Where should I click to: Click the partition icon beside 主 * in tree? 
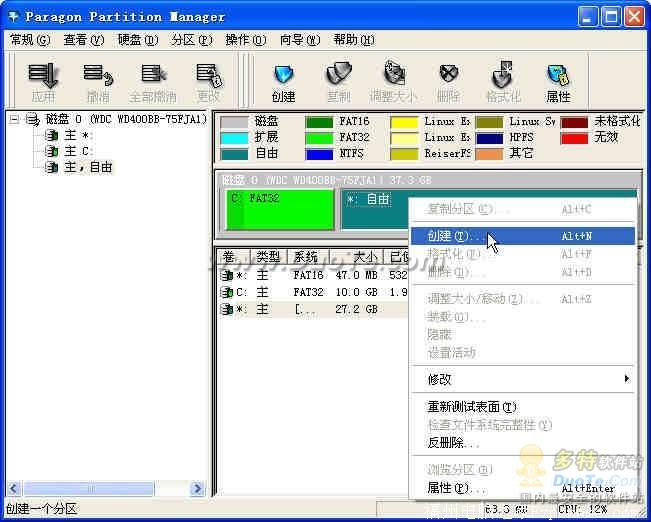point(51,135)
